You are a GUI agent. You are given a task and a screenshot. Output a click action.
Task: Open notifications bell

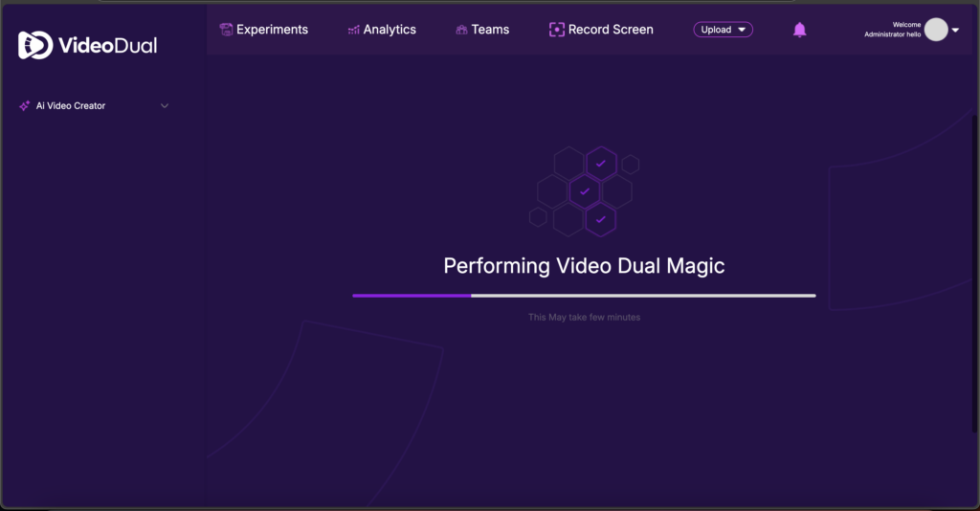point(799,30)
